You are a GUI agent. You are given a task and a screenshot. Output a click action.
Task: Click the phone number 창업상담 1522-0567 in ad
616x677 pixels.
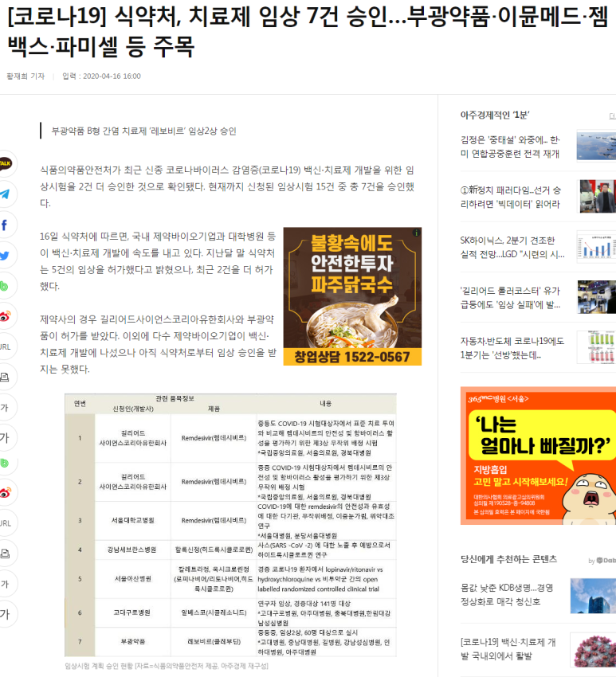point(351,357)
